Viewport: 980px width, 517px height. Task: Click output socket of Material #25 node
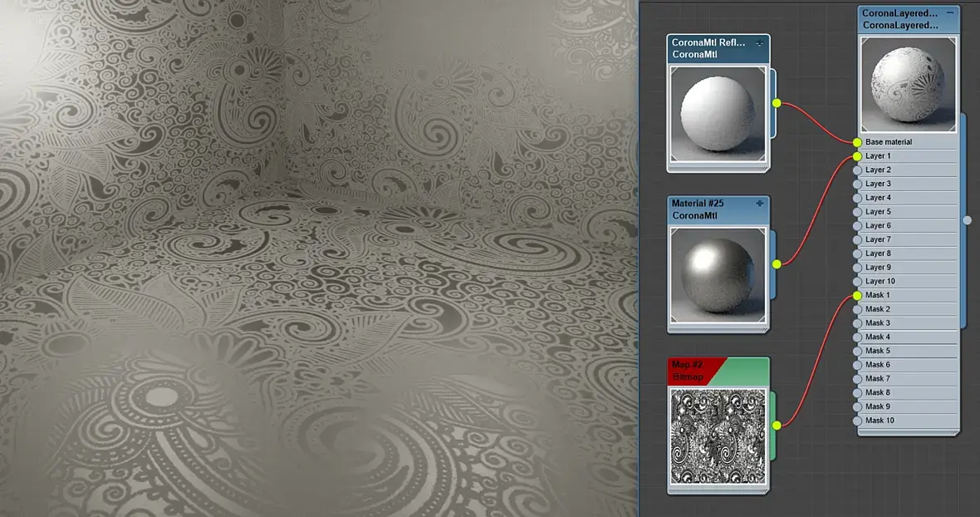click(x=777, y=264)
